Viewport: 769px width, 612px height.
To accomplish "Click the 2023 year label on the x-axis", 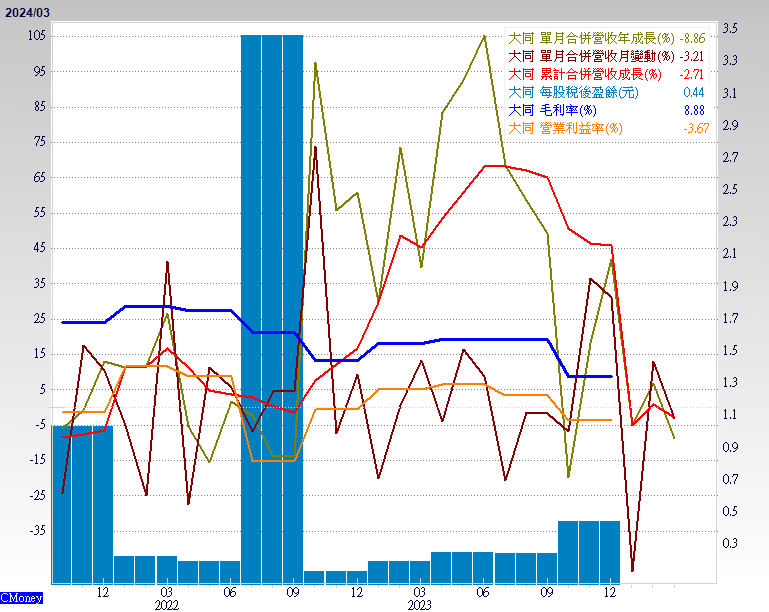I will [x=420, y=605].
